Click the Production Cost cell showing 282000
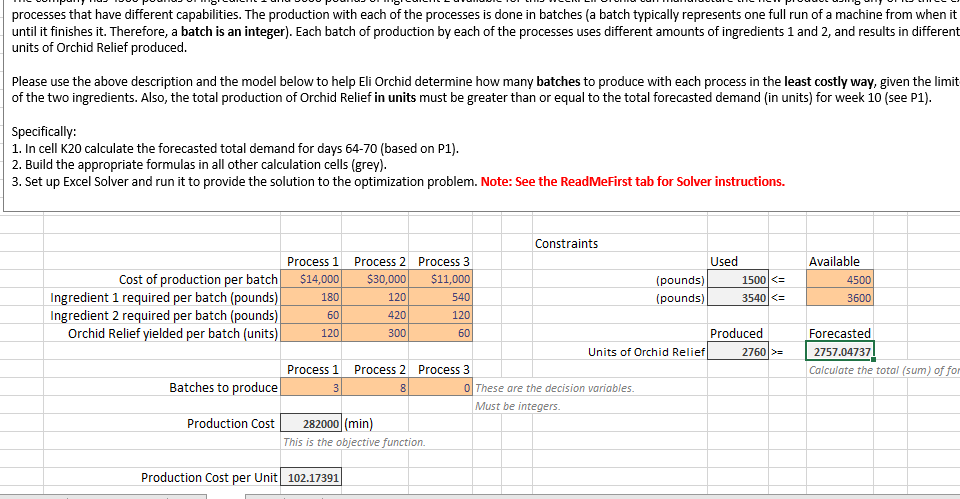This screenshot has width=960, height=499. tap(311, 424)
